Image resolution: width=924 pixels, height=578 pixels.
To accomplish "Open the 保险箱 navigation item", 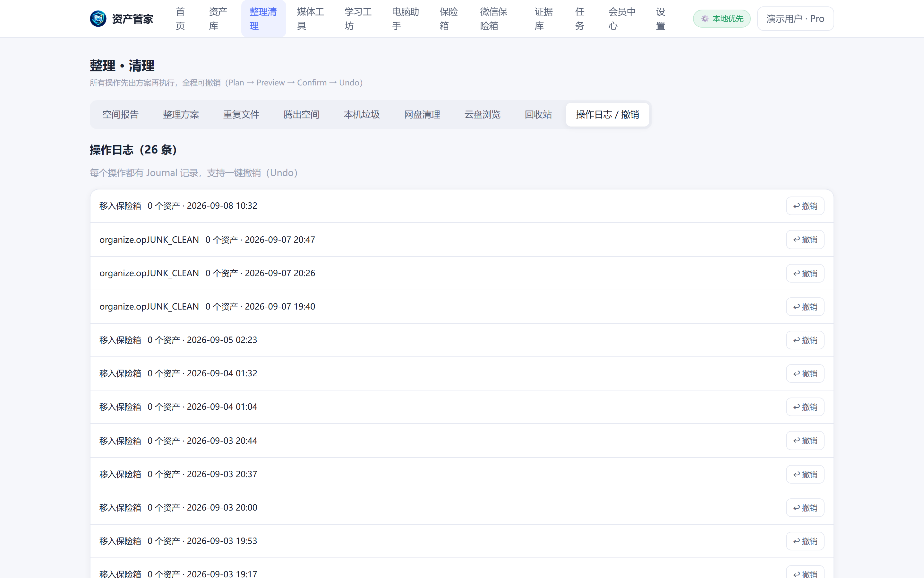I will point(449,18).
